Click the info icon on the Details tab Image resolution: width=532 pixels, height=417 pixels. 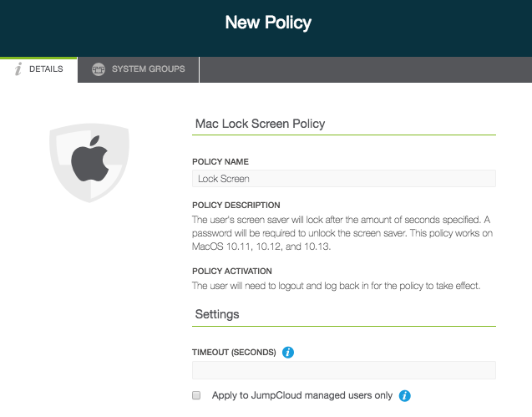tap(18, 69)
